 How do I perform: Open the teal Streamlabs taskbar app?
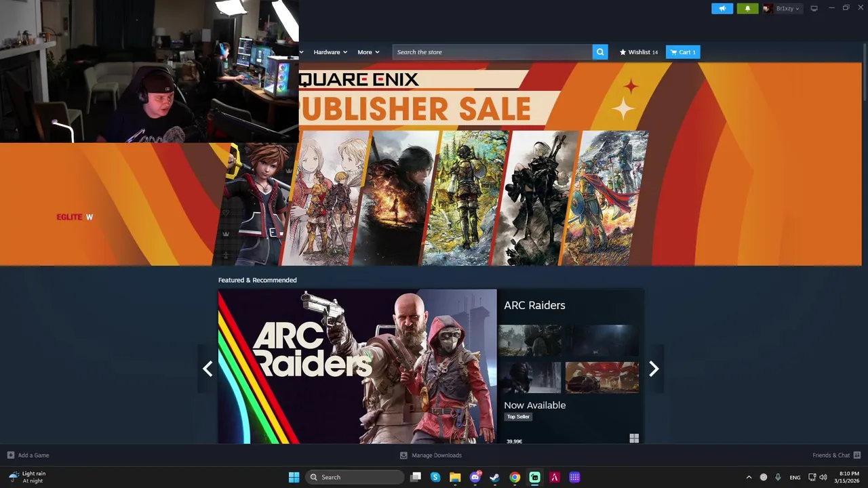[x=534, y=477]
